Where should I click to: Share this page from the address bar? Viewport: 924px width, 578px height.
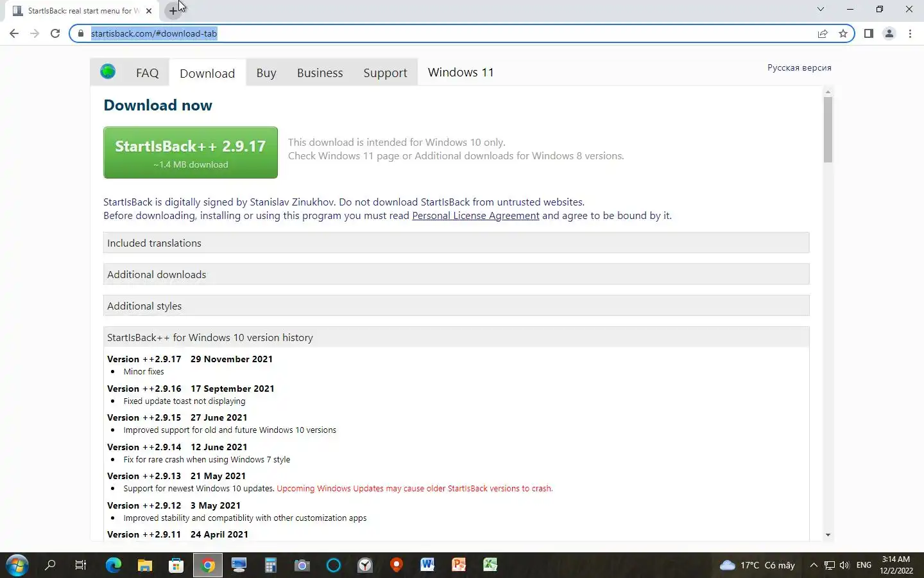[x=823, y=33]
